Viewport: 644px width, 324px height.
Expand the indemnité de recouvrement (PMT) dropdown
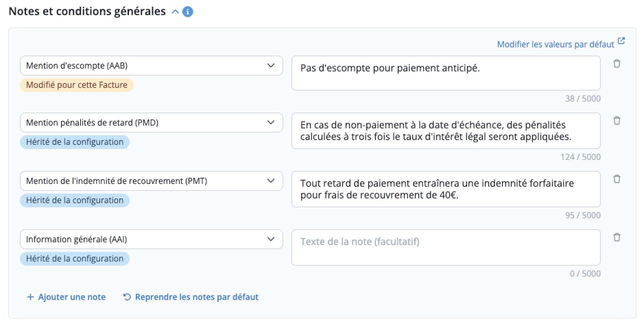click(152, 181)
